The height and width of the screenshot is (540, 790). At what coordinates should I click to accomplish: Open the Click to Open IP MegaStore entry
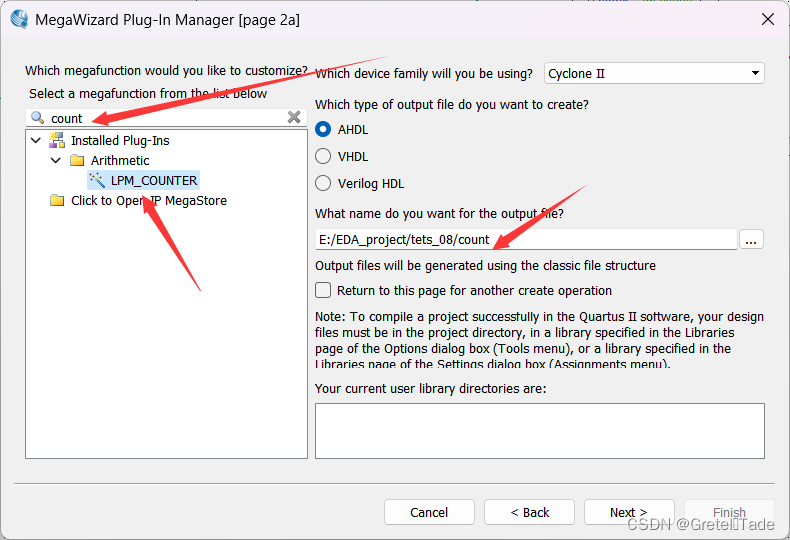pyautogui.click(x=149, y=200)
